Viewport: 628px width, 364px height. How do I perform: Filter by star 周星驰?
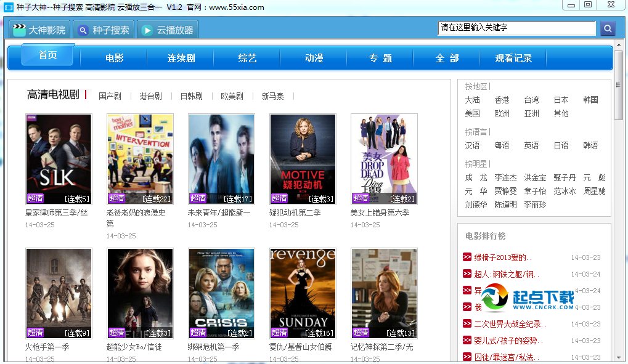pos(594,191)
